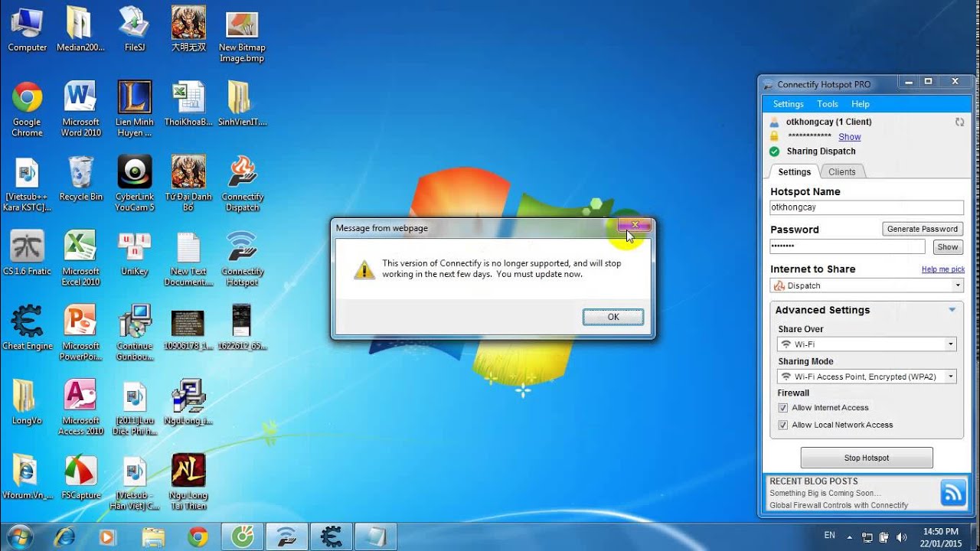The width and height of the screenshot is (980, 551).
Task: Collapse the Advanced Settings section
Action: (x=952, y=310)
